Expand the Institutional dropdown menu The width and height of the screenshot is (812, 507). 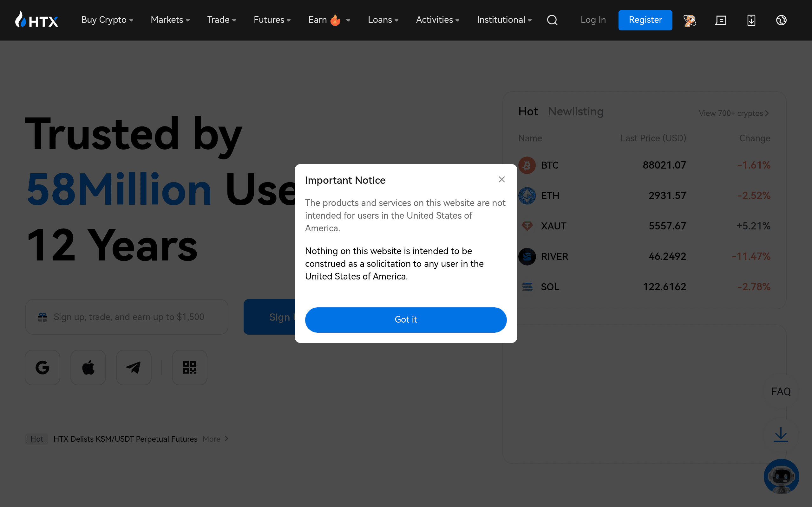(x=504, y=20)
